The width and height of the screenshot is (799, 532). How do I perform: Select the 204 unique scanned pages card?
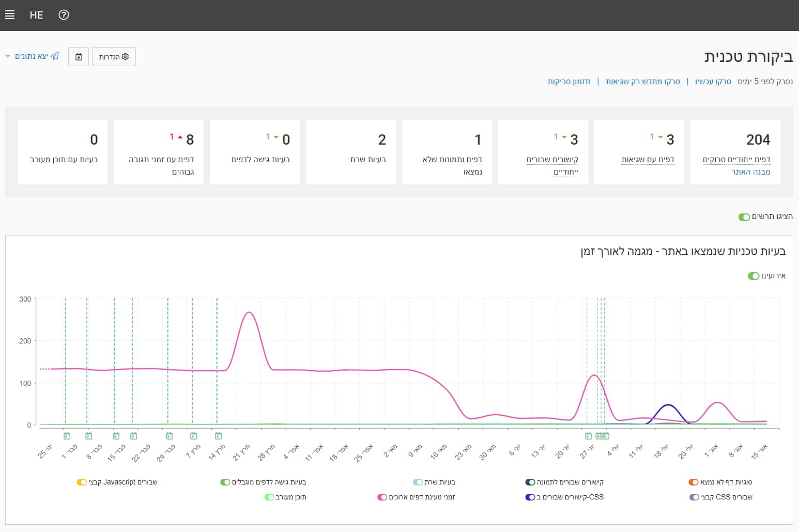(x=735, y=152)
